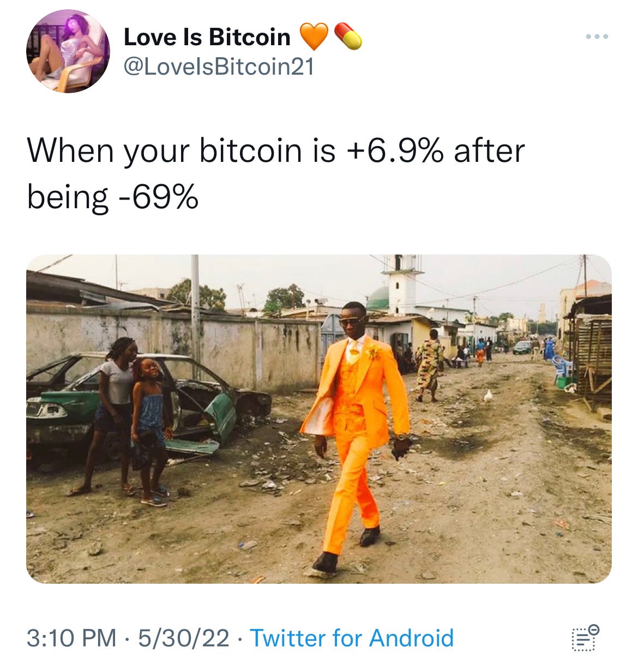The image size is (638, 672).
Task: Click the white chicken on the dirt road
Action: 488,396
